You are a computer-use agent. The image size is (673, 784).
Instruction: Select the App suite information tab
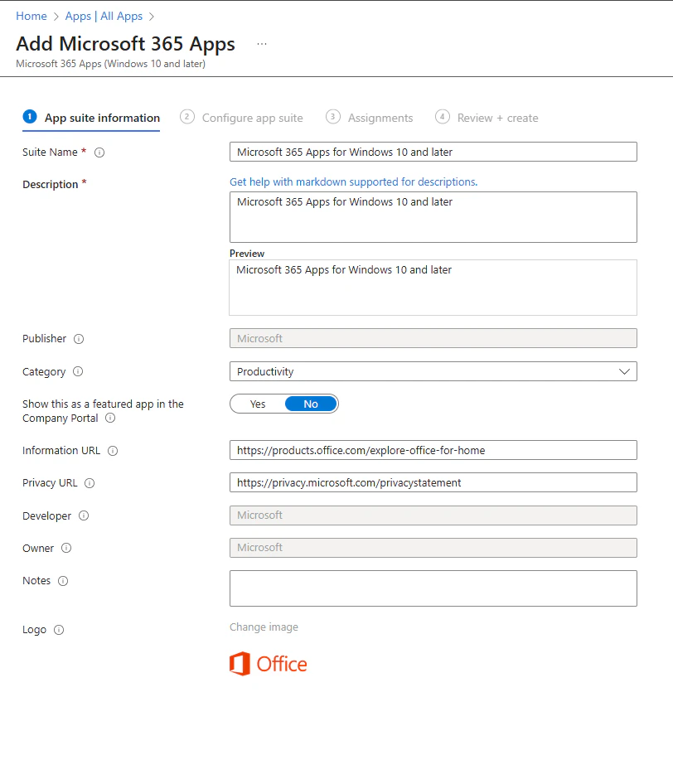coord(91,118)
